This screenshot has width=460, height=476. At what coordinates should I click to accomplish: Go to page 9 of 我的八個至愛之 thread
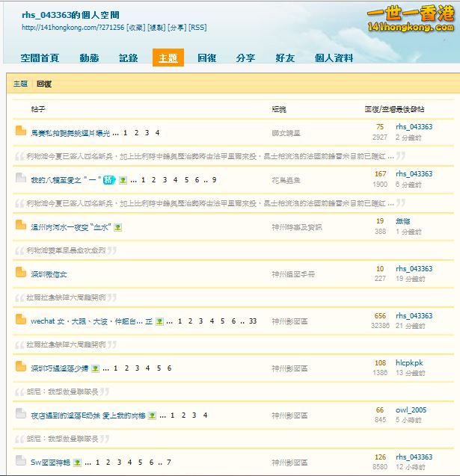coord(214,180)
